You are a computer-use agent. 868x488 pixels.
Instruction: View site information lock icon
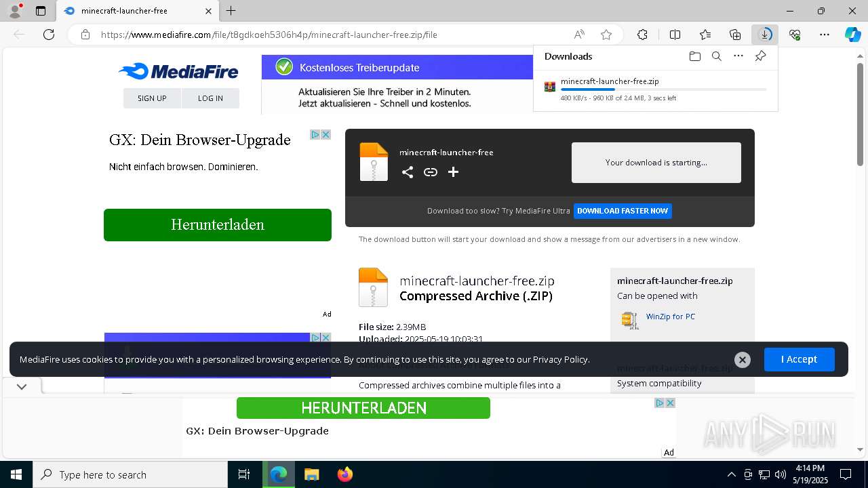tap(85, 35)
